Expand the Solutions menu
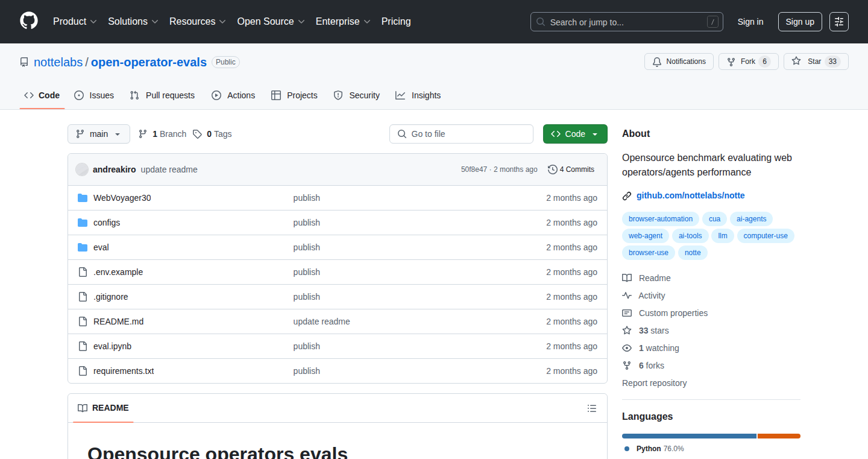The image size is (868, 459). pos(133,22)
